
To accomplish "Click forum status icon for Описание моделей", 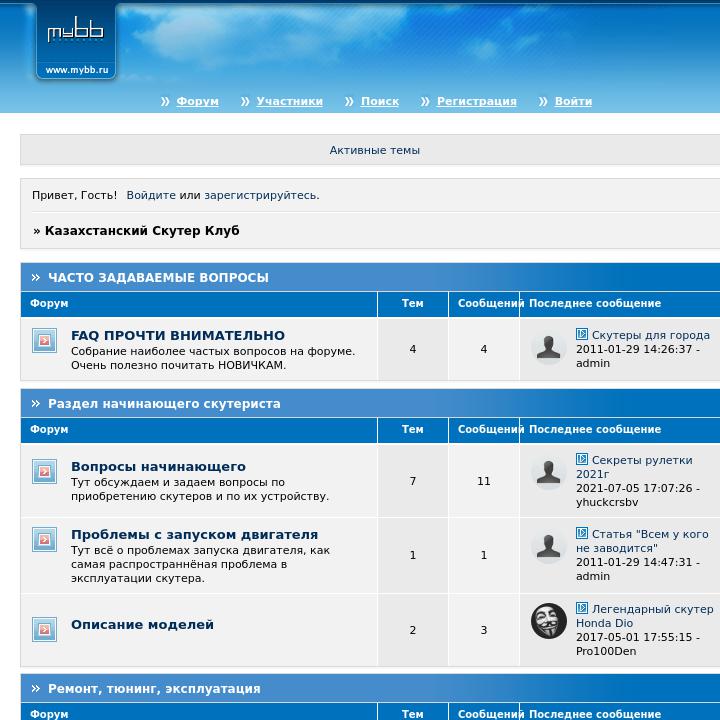I will (45, 630).
